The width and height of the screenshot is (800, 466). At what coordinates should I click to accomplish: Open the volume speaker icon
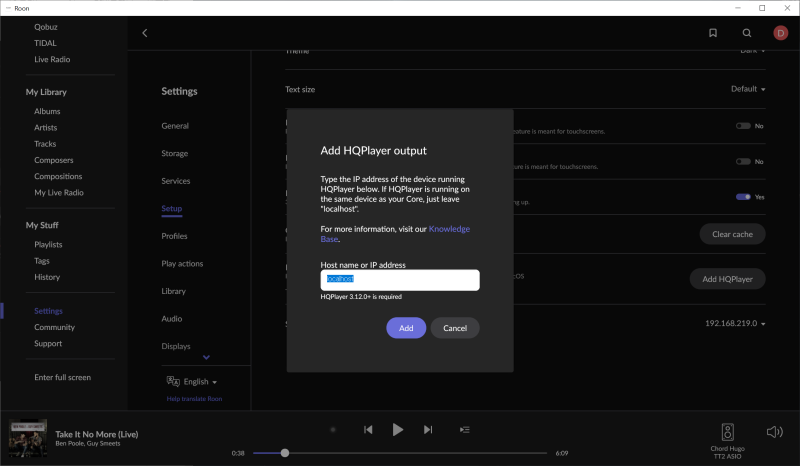pos(774,431)
